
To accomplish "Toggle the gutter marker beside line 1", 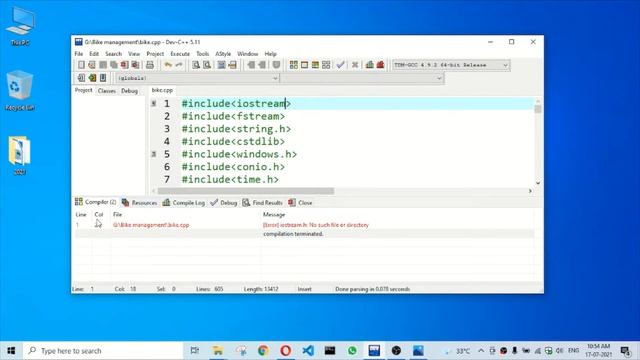I will 154,104.
